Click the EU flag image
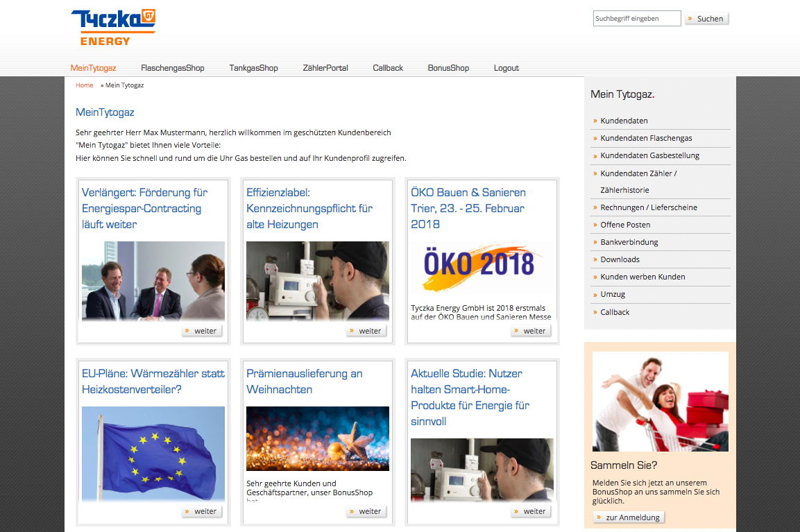Viewport: 800px width, 532px height. click(153, 454)
